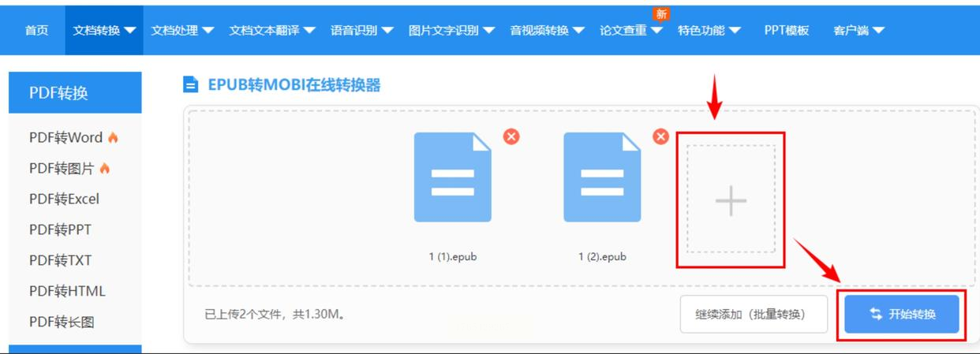
Task: Open the PDF转HTML sidebar link
Action: [x=67, y=291]
